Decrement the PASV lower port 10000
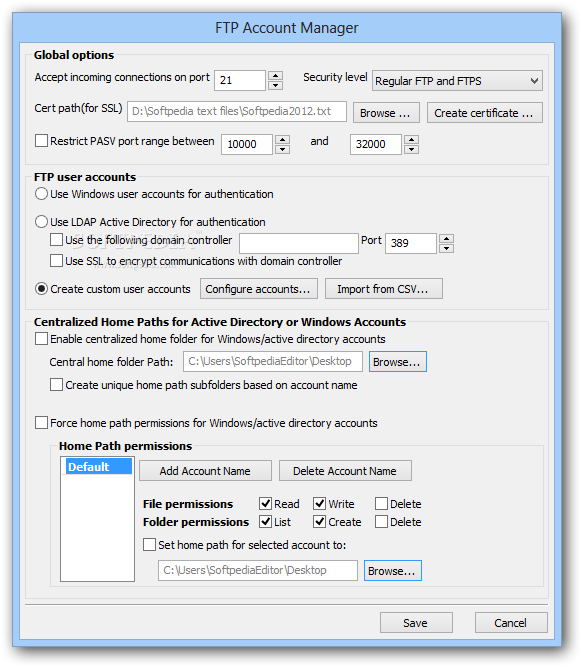This screenshot has height=667, width=582. 282,149
